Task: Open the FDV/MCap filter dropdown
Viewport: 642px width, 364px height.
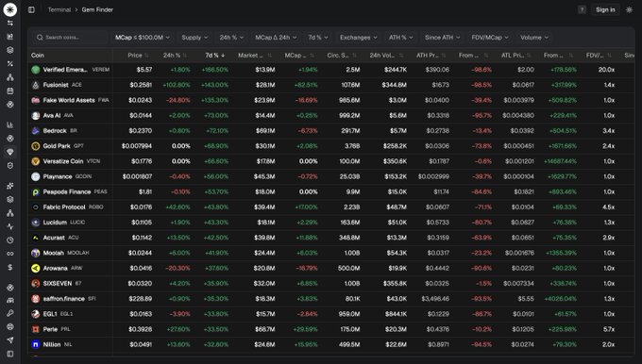Action: [x=490, y=37]
